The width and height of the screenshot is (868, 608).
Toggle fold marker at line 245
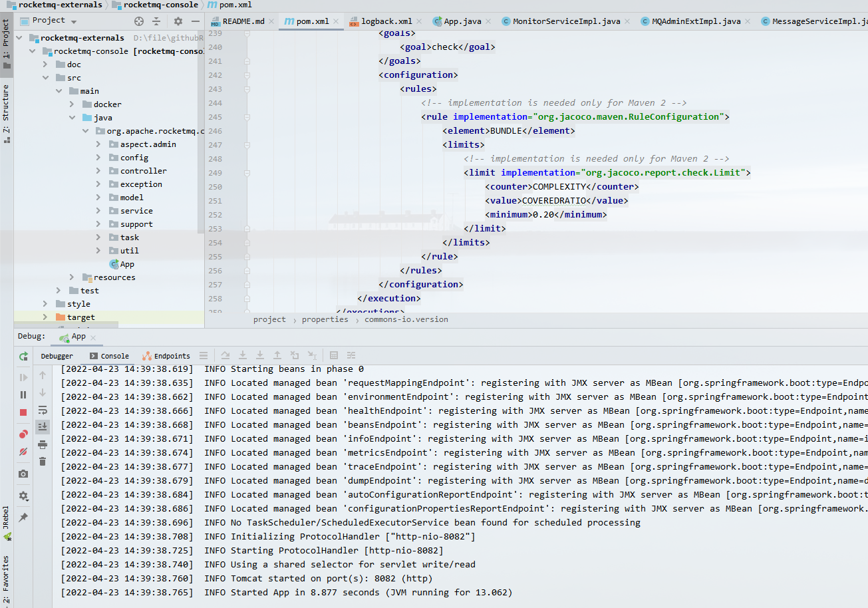[x=247, y=116]
